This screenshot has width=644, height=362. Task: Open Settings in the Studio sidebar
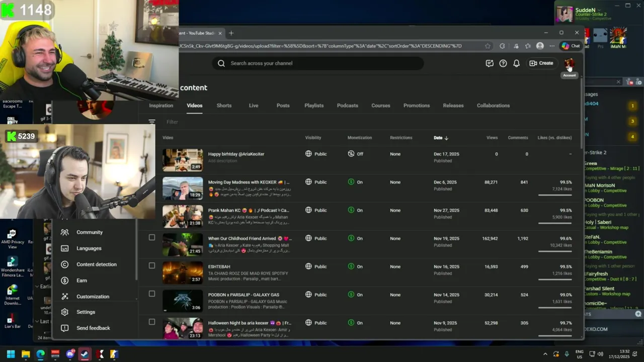point(86,312)
